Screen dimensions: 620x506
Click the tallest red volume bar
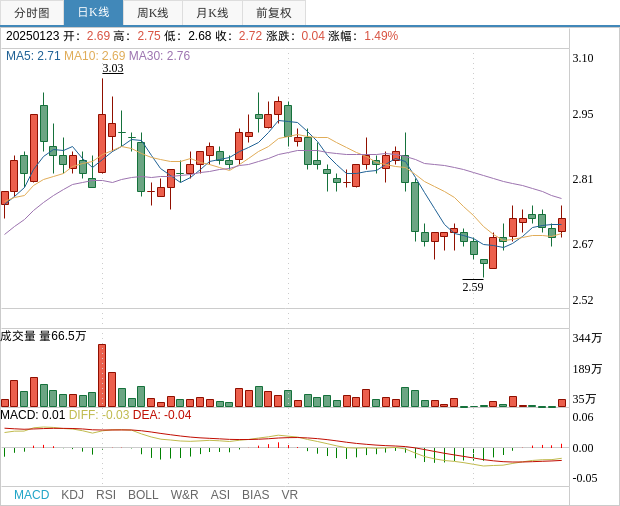(102, 376)
